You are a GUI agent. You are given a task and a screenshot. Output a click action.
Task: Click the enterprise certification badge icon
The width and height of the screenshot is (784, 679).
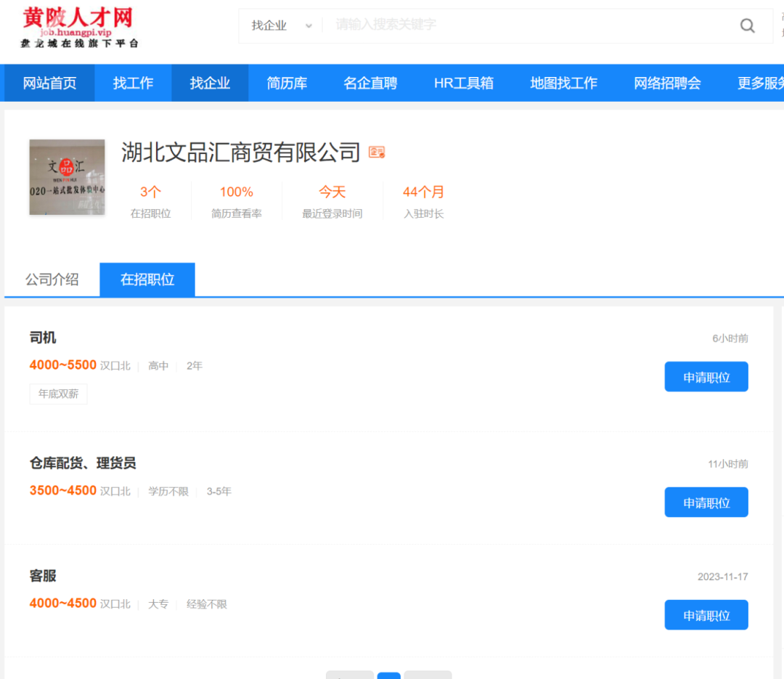[377, 152]
